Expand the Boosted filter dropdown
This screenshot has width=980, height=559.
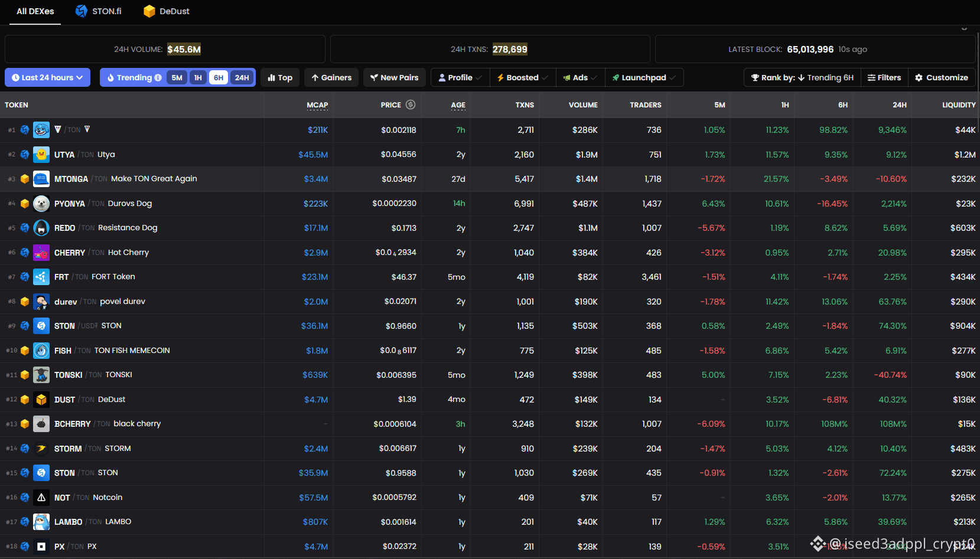point(523,78)
